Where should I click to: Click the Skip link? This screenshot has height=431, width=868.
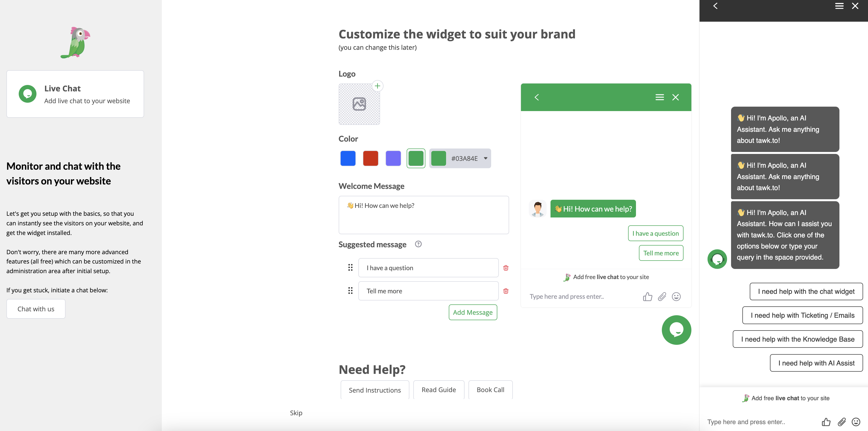[296, 413]
